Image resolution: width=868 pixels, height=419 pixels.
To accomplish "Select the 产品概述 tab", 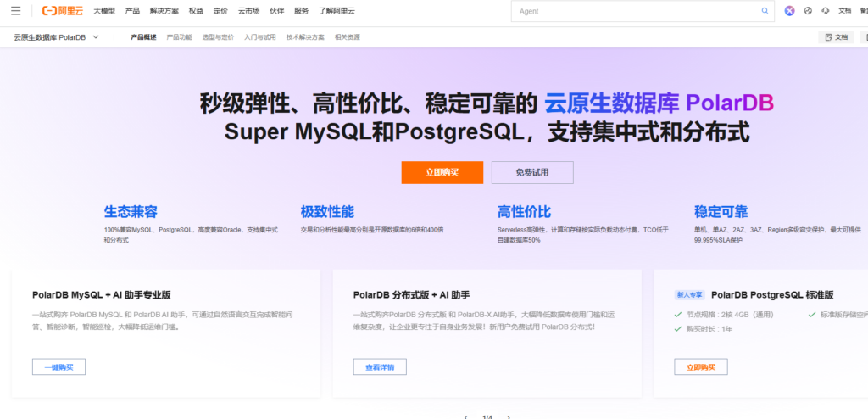I will coord(143,37).
